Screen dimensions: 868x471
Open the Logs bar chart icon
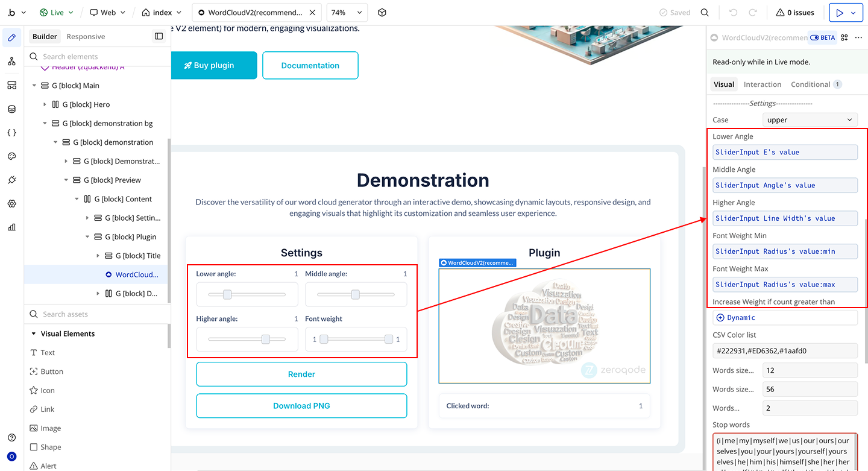[x=11, y=227]
